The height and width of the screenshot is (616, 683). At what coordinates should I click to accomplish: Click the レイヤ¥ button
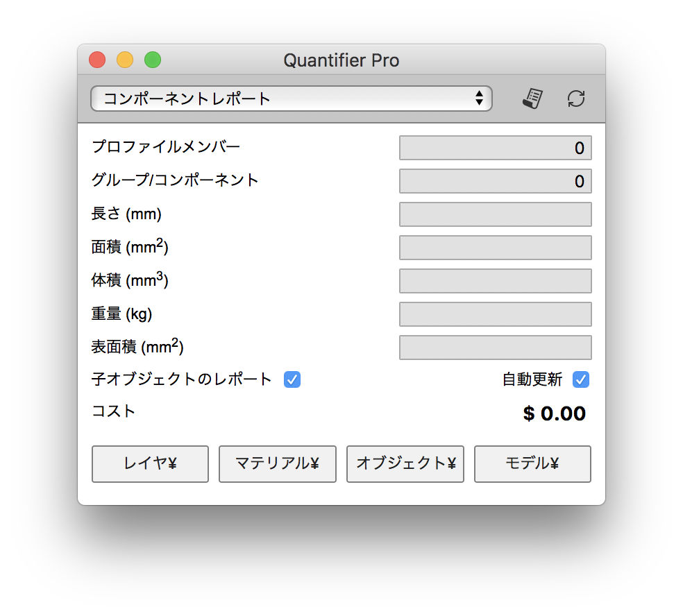tap(150, 463)
